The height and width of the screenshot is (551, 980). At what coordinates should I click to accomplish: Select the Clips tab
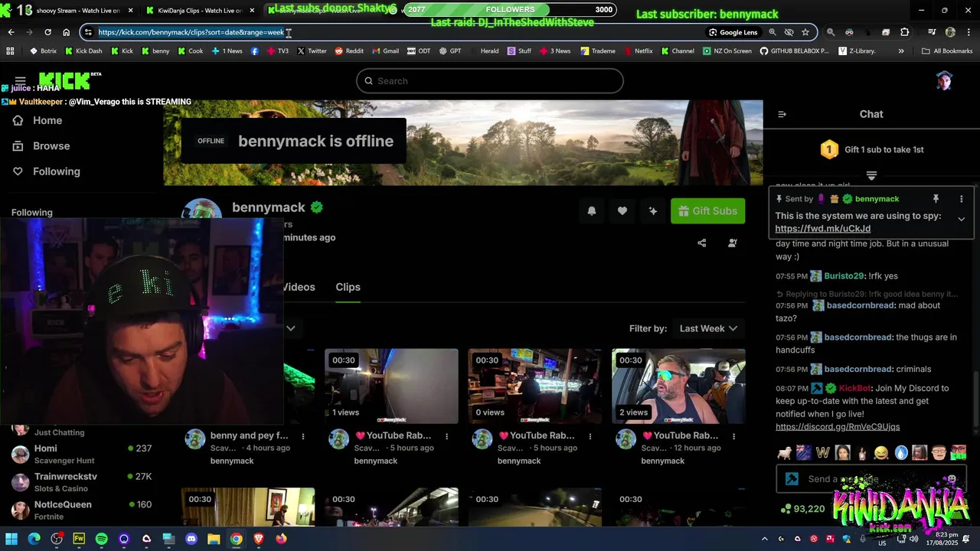click(x=348, y=287)
